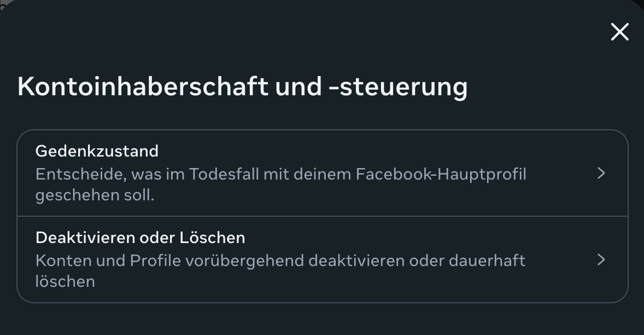The height and width of the screenshot is (335, 644).
Task: Expand the Deaktivieren oder Löschen chevron
Action: 601,259
